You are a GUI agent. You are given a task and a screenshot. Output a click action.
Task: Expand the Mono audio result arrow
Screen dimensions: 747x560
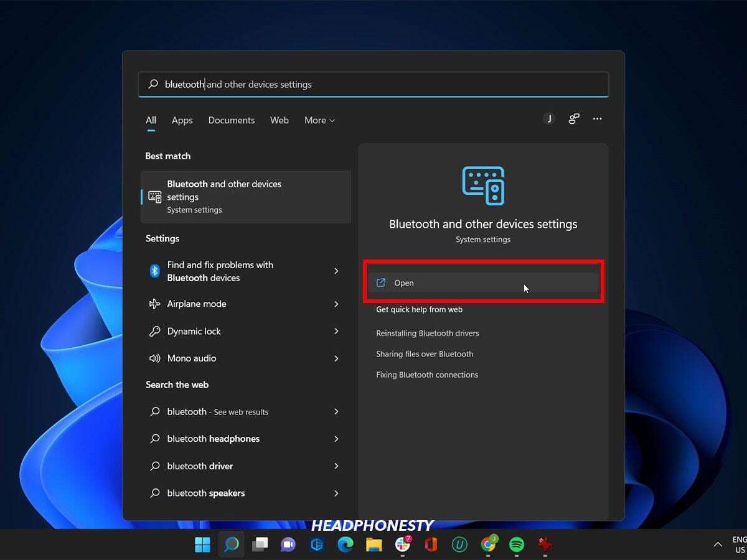(x=336, y=358)
